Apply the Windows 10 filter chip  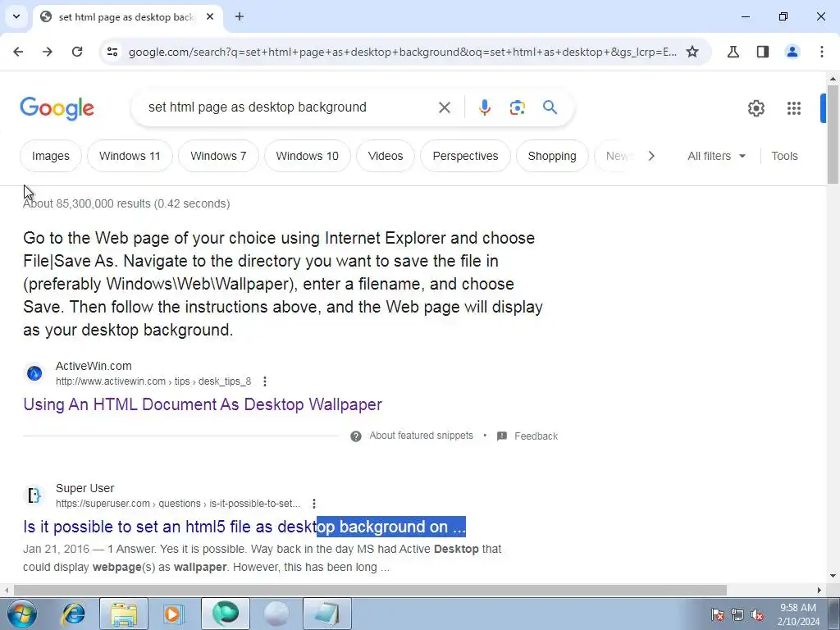click(x=307, y=156)
